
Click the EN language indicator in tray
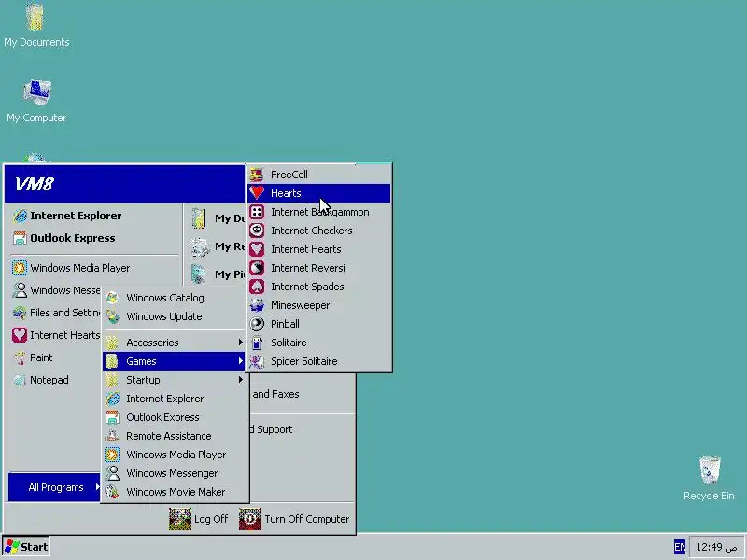[x=680, y=547]
